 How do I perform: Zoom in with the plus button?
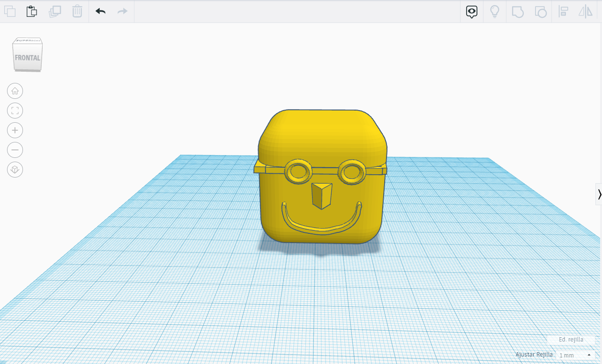[x=15, y=130]
